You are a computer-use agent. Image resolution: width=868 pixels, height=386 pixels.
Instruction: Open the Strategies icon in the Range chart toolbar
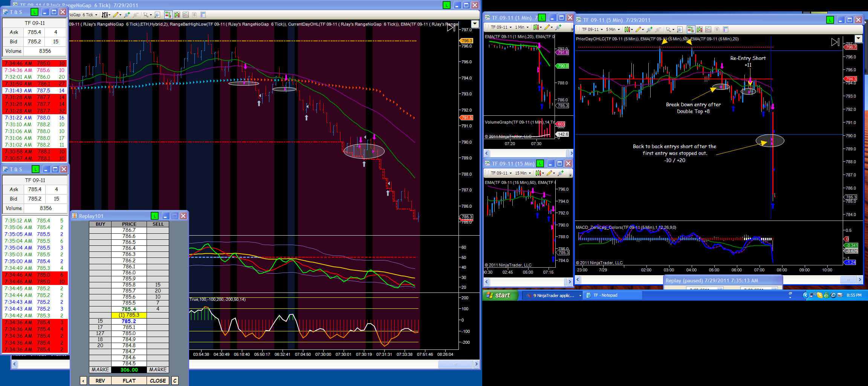pyautogui.click(x=186, y=15)
